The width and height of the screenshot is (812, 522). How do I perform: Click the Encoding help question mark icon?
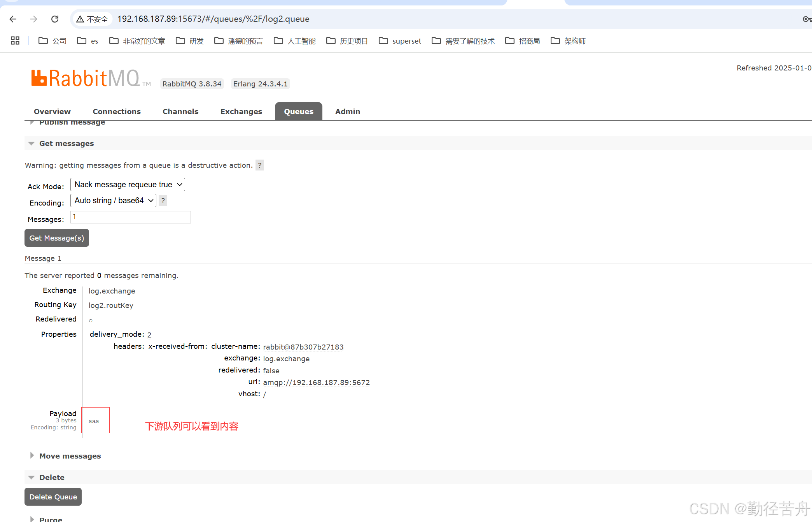pyautogui.click(x=163, y=200)
